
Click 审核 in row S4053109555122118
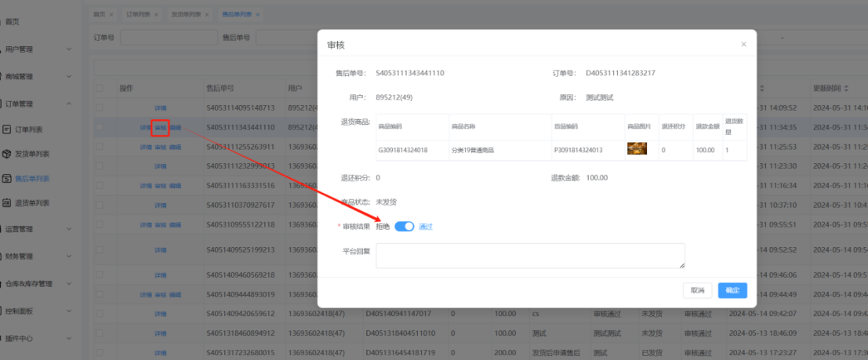(160, 225)
